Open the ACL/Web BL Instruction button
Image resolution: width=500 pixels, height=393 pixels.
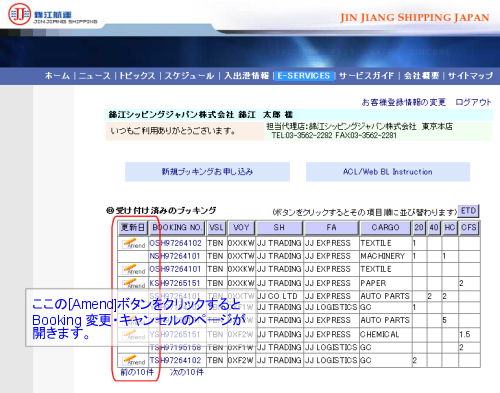pyautogui.click(x=388, y=172)
